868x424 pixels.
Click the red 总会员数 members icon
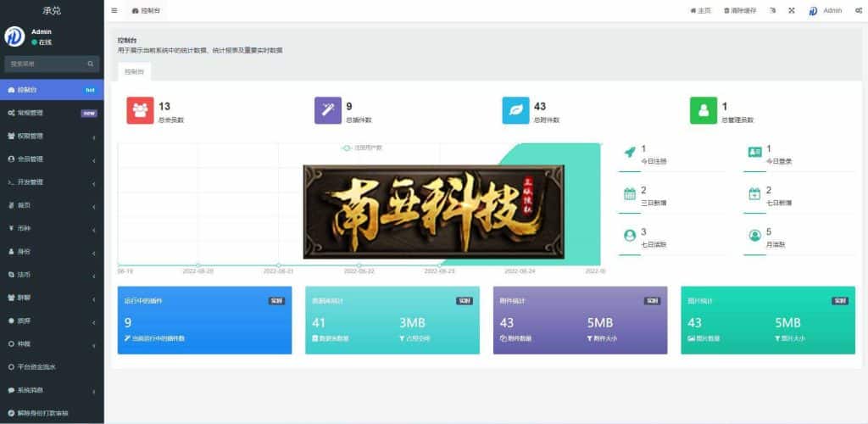140,111
